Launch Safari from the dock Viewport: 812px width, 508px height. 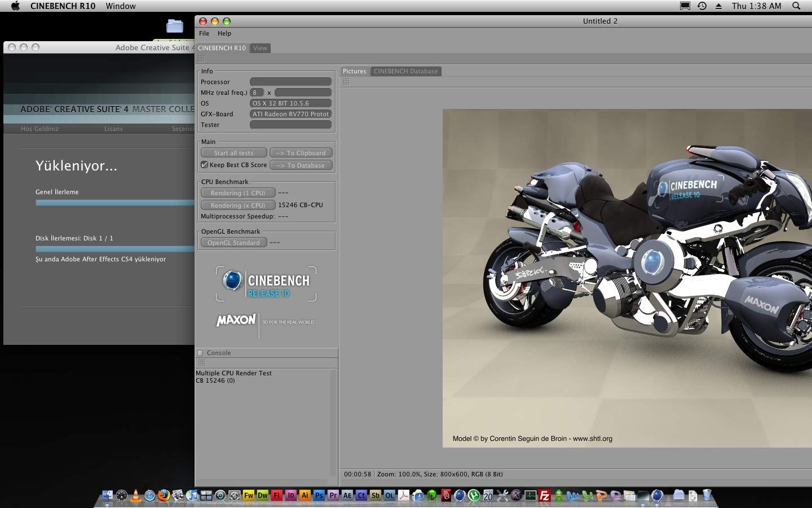coord(149,496)
